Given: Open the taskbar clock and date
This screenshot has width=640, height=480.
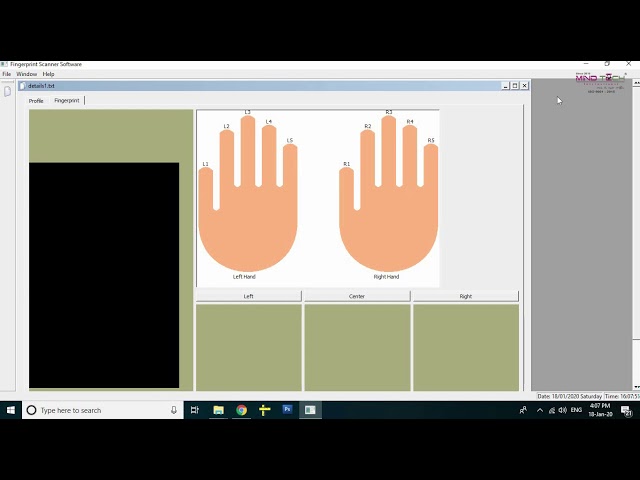Looking at the screenshot, I should coord(600,410).
